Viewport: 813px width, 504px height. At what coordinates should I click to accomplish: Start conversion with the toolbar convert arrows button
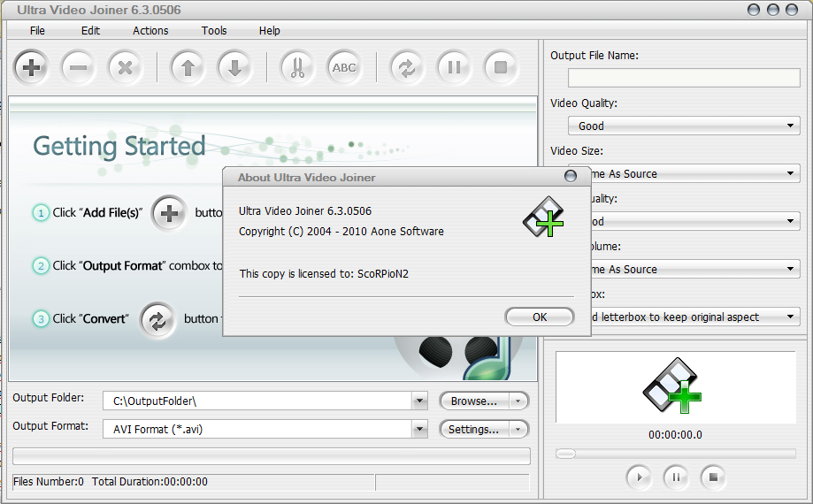click(x=407, y=67)
